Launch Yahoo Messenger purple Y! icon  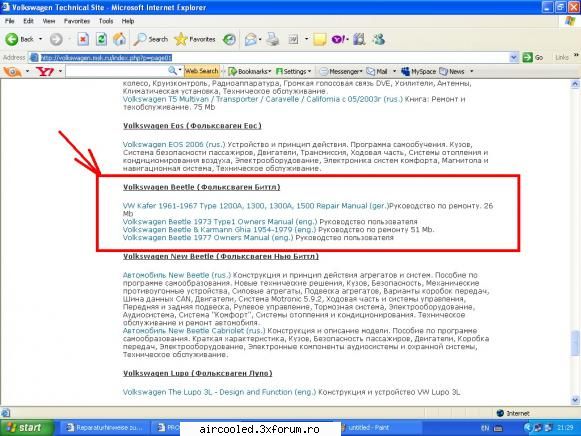coord(339,39)
